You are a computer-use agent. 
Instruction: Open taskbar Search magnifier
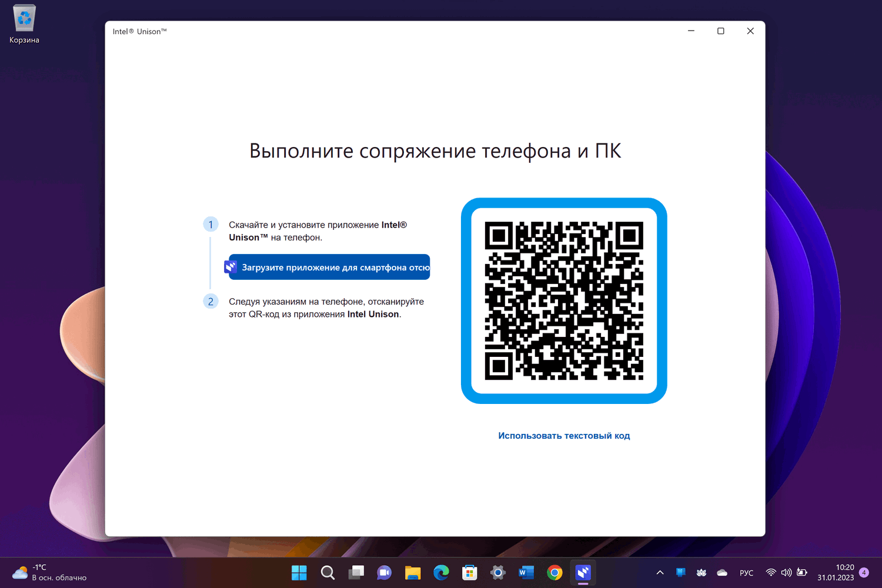(328, 572)
